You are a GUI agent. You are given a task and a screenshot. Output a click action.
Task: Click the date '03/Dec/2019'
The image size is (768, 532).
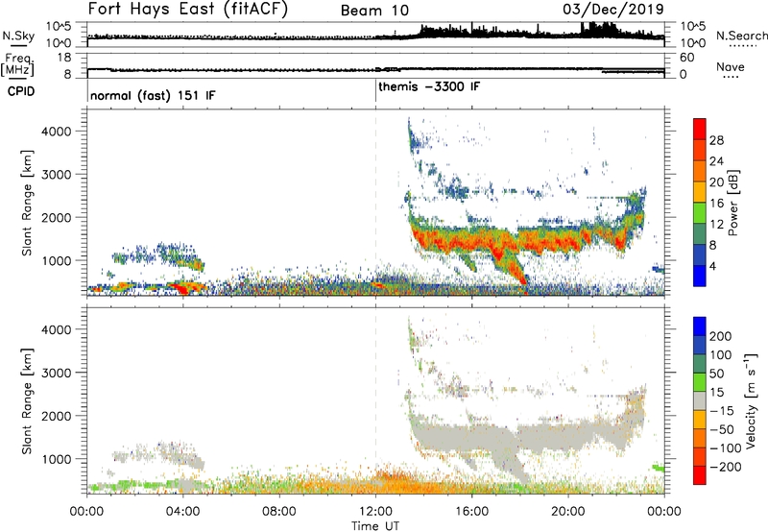coord(613,9)
